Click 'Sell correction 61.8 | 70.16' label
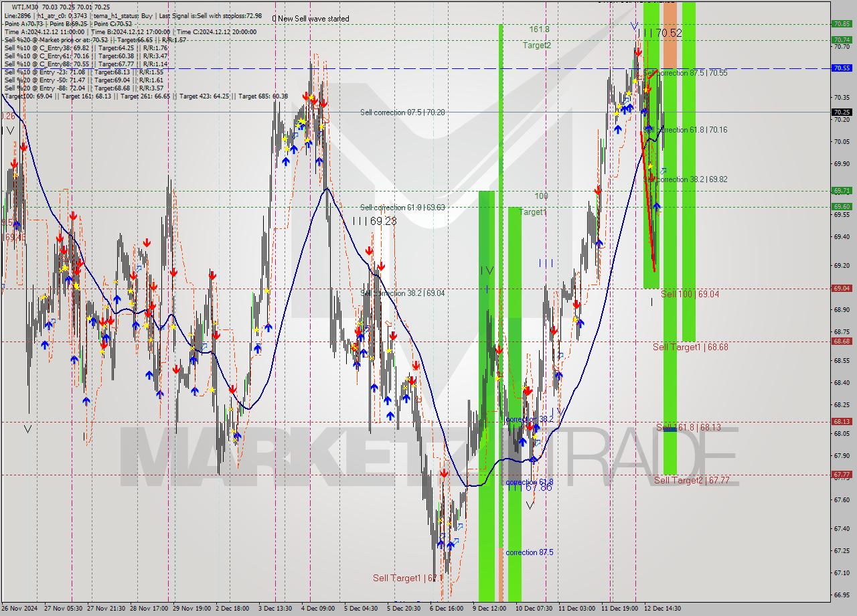The image size is (857, 616). point(685,130)
